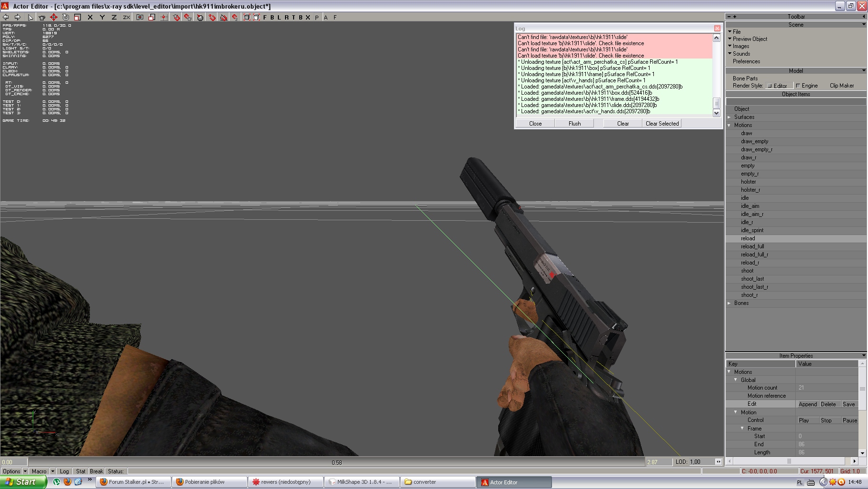The width and height of the screenshot is (868, 489).
Task: Select the reload_full motion
Action: click(752, 246)
